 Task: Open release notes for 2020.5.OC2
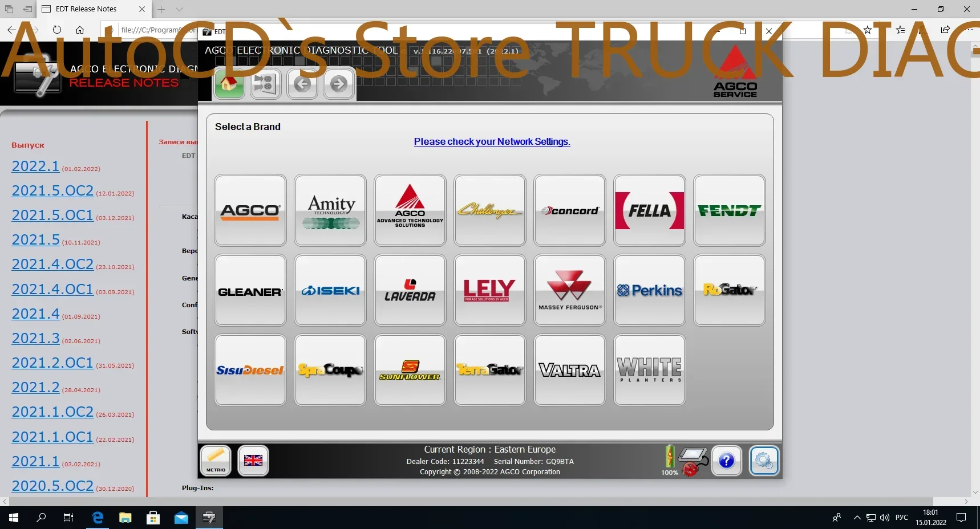(x=52, y=486)
